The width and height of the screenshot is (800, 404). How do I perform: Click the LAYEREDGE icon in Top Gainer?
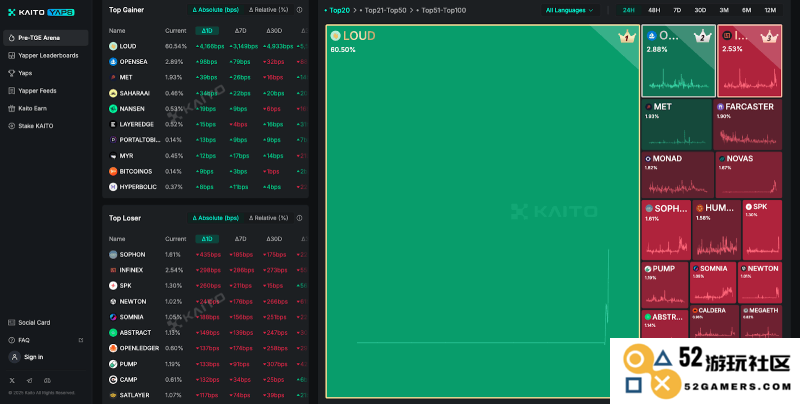pyautogui.click(x=113, y=124)
